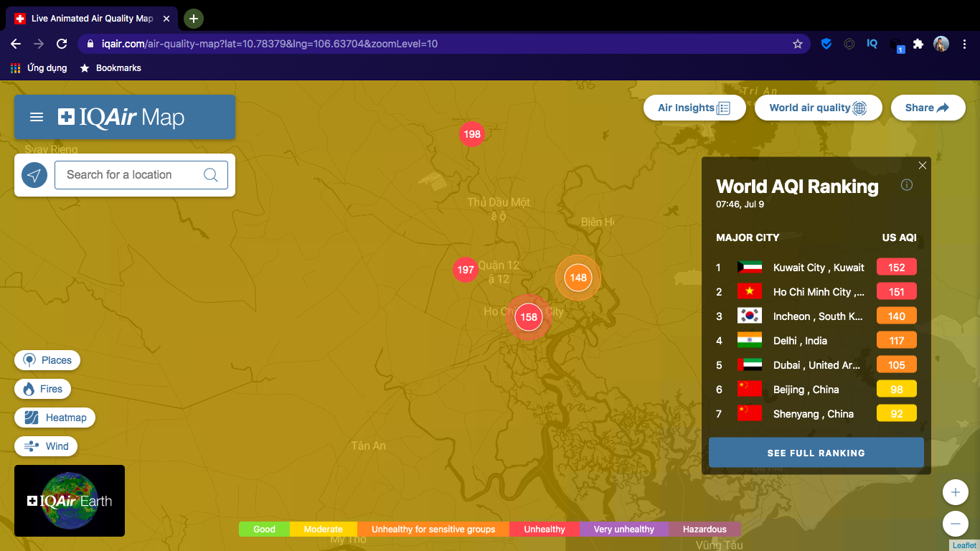This screenshot has width=980, height=551.
Task: Select Kuwait City, Kuwait ranking row
Action: click(x=816, y=268)
